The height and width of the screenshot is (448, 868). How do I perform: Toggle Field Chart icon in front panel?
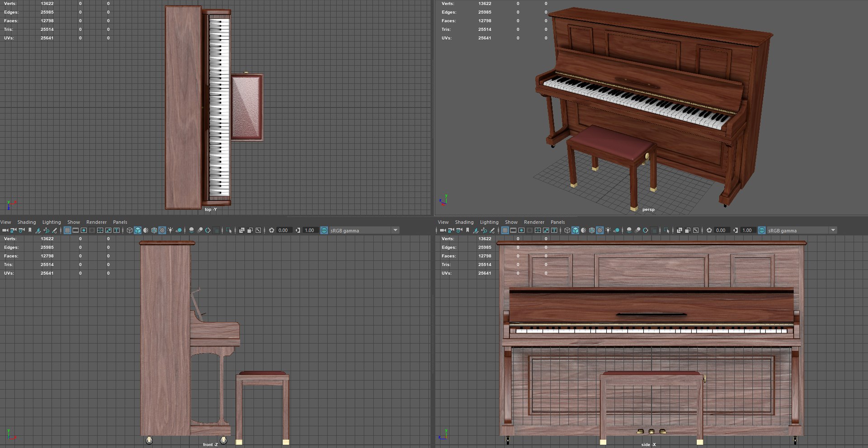100,230
